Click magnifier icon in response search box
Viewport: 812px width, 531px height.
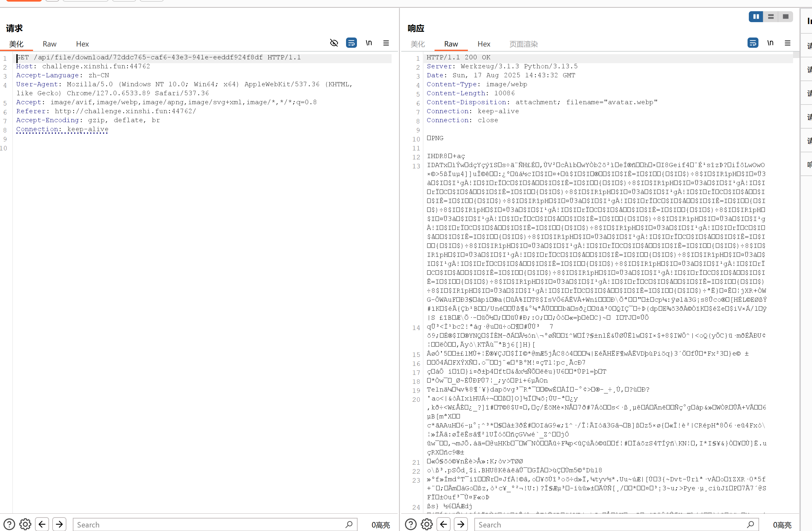tap(750, 525)
